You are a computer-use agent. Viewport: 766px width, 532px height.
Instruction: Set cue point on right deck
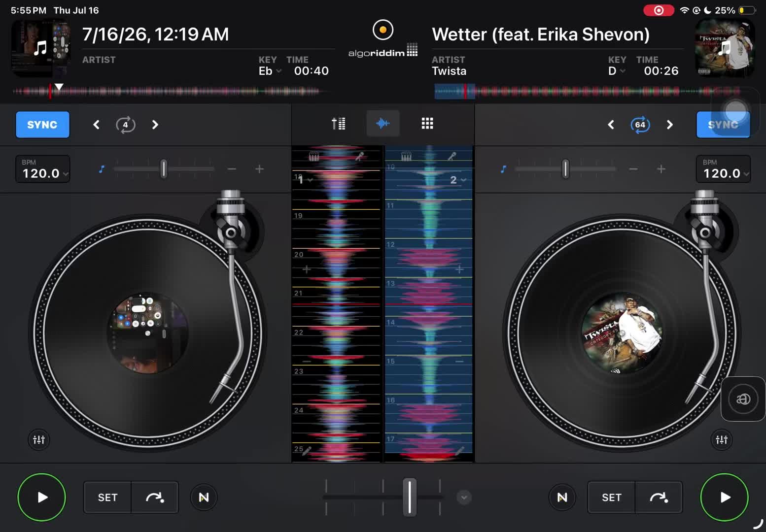[611, 498]
